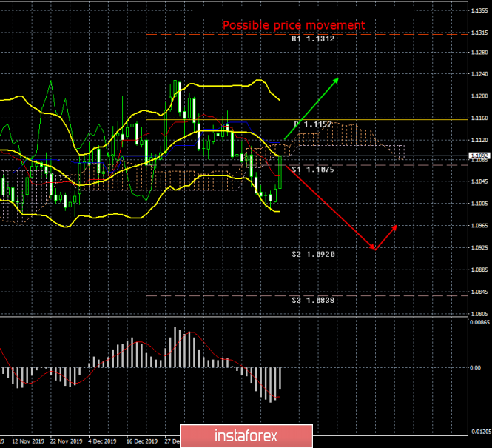Click the current price tag 1.1092

point(479,156)
